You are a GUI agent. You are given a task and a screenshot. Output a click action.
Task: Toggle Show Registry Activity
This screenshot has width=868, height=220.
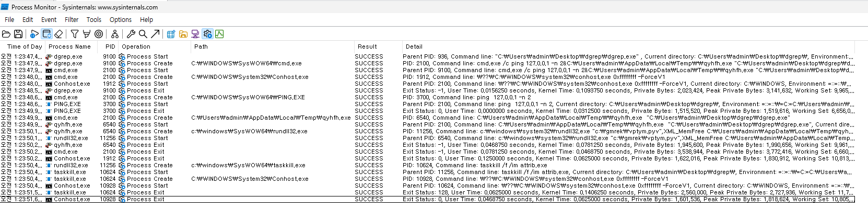point(171,34)
